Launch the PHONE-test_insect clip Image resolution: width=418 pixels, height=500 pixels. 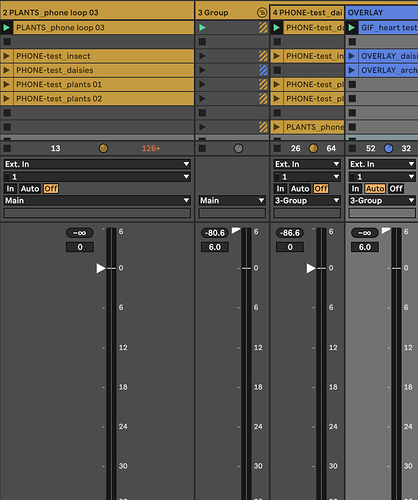click(x=6, y=56)
